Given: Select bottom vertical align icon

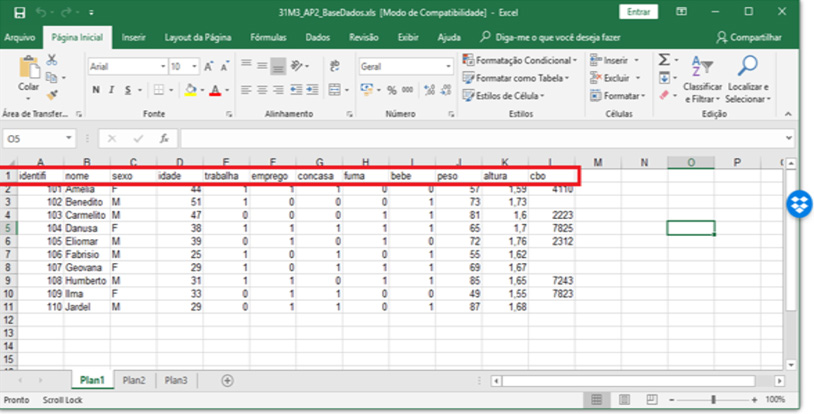Looking at the screenshot, I should [278, 66].
